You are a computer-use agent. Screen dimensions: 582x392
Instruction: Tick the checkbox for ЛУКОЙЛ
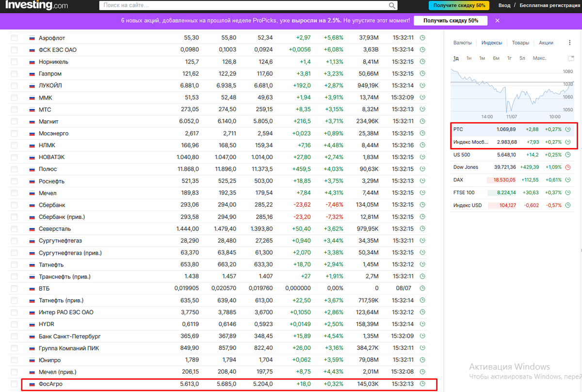click(x=14, y=86)
